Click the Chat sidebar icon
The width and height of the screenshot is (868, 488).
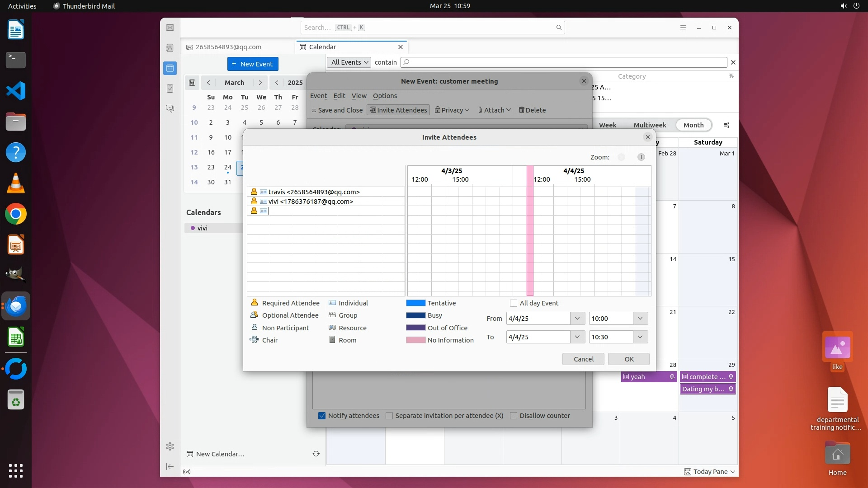click(x=170, y=109)
